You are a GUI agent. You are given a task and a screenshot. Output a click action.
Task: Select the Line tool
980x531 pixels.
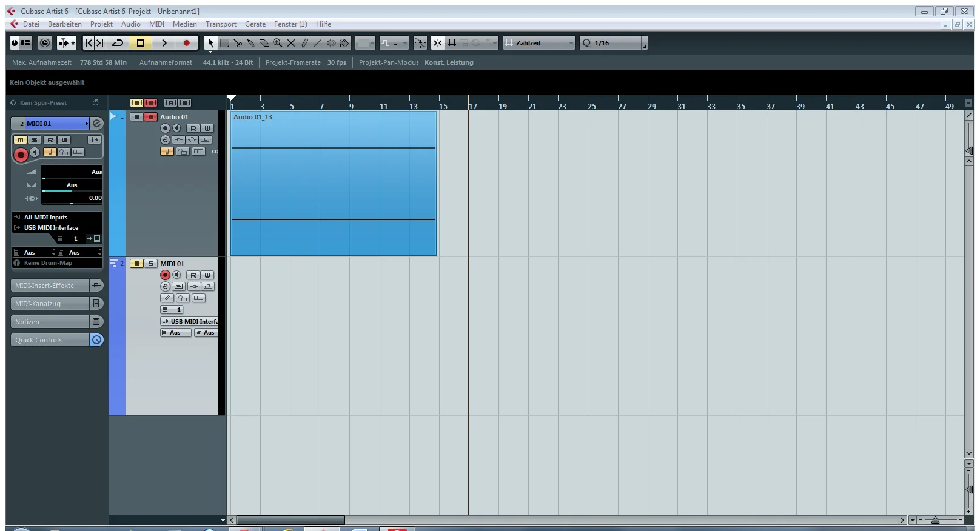tap(318, 43)
